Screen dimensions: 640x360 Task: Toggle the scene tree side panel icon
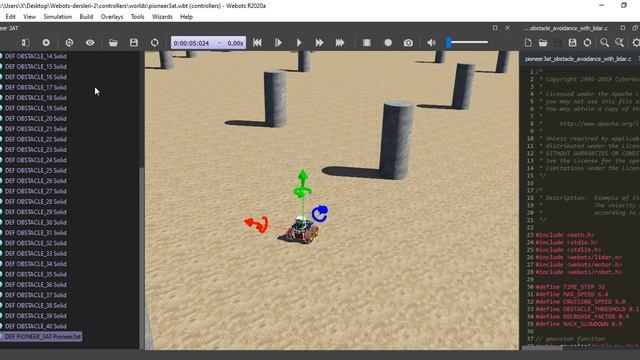pyautogui.click(x=25, y=42)
